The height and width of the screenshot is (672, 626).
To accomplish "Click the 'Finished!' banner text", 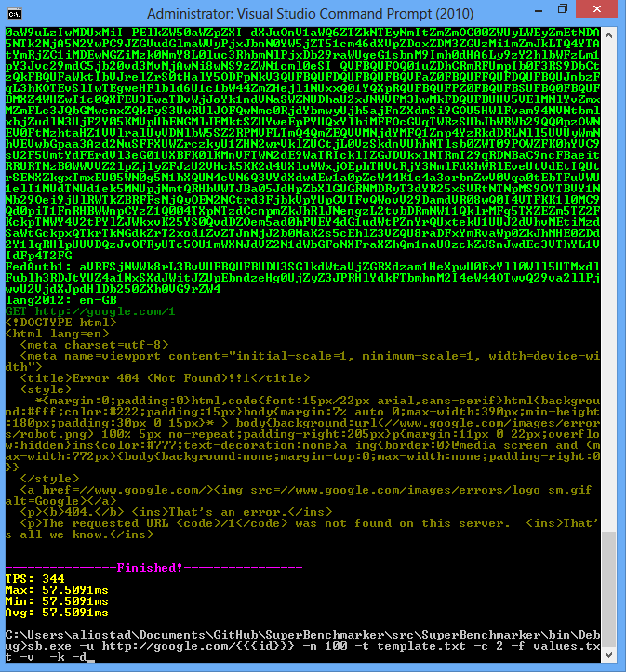I will [150, 568].
